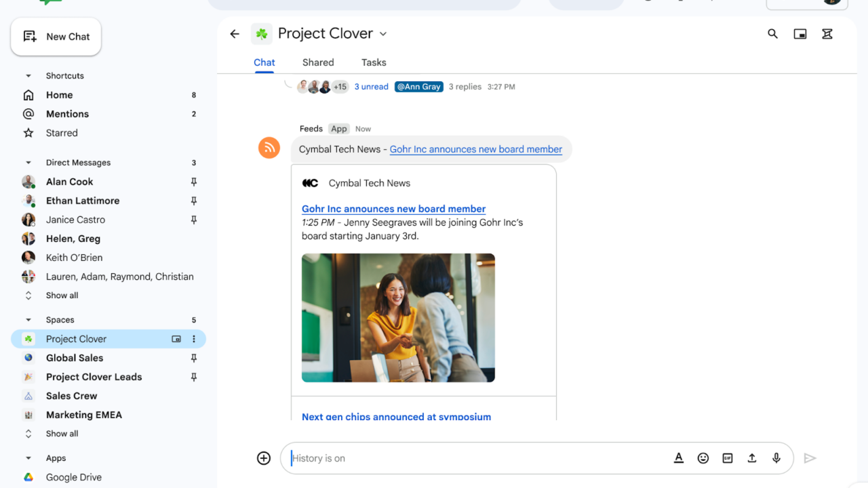Collapse the Direct Messages section

(28, 162)
